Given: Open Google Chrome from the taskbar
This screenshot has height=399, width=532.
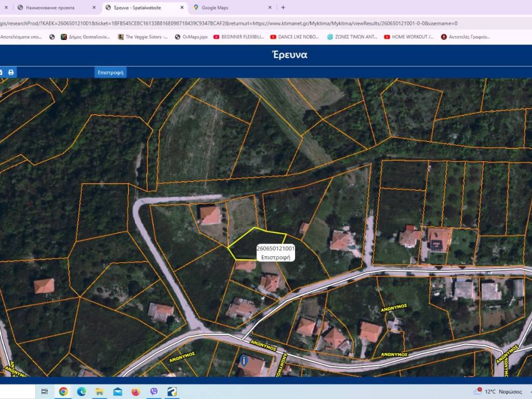Looking at the screenshot, I should 63,391.
